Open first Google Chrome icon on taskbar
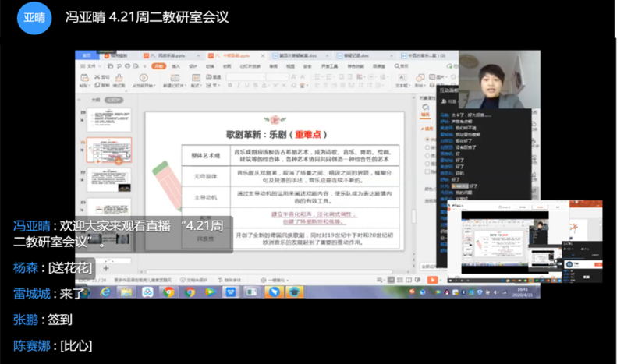The image size is (624, 364). point(168,292)
